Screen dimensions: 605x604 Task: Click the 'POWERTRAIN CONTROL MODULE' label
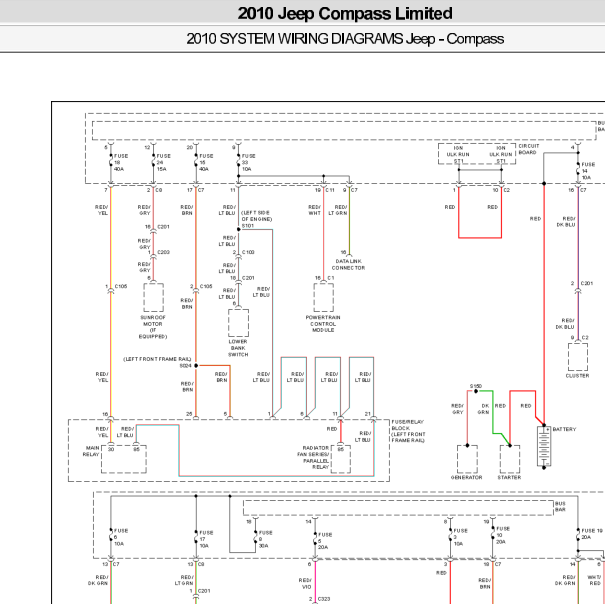tap(323, 324)
